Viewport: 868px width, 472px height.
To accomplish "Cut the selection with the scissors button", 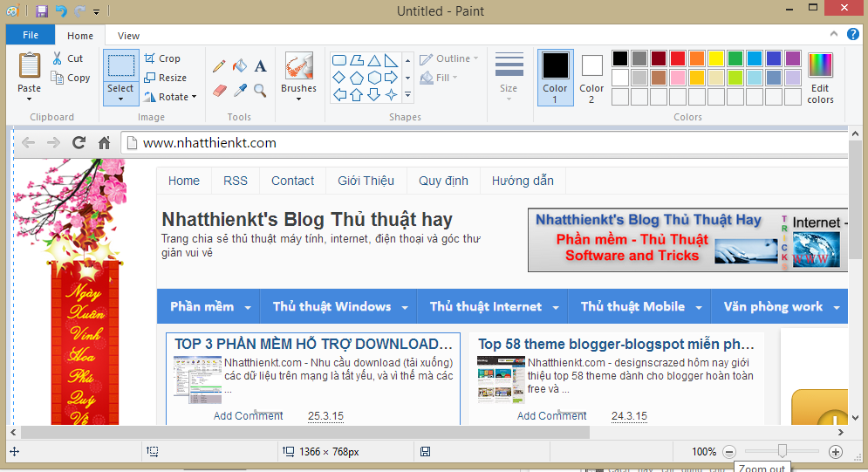I will 67,58.
